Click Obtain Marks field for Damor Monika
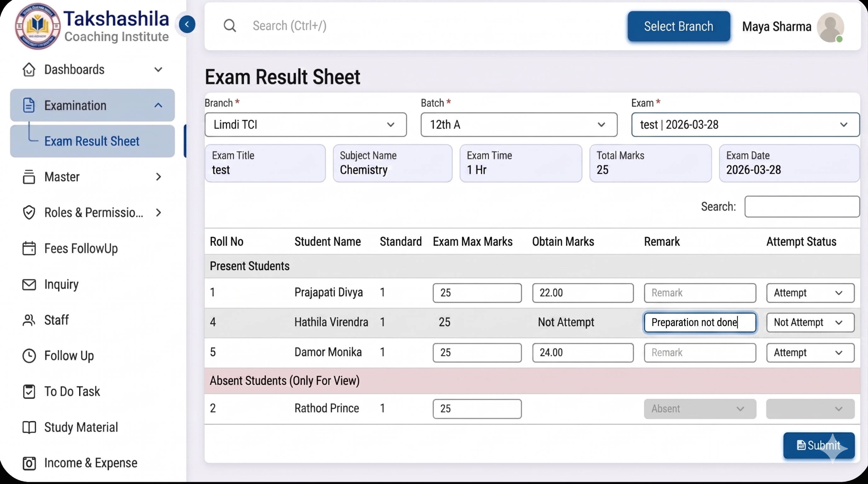The image size is (868, 484). 582,353
